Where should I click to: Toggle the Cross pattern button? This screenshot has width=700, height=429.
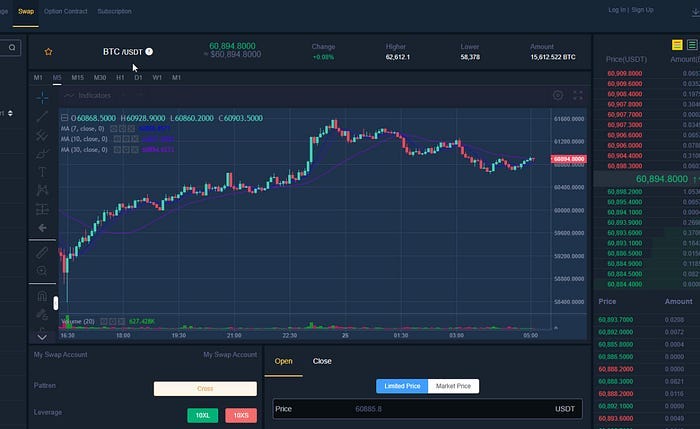(x=205, y=389)
